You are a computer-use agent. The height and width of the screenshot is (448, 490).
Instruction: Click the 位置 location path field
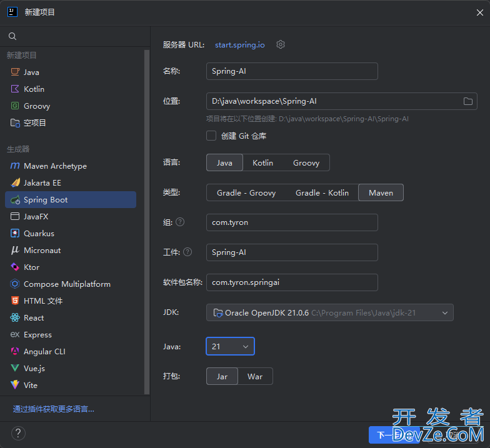point(341,101)
